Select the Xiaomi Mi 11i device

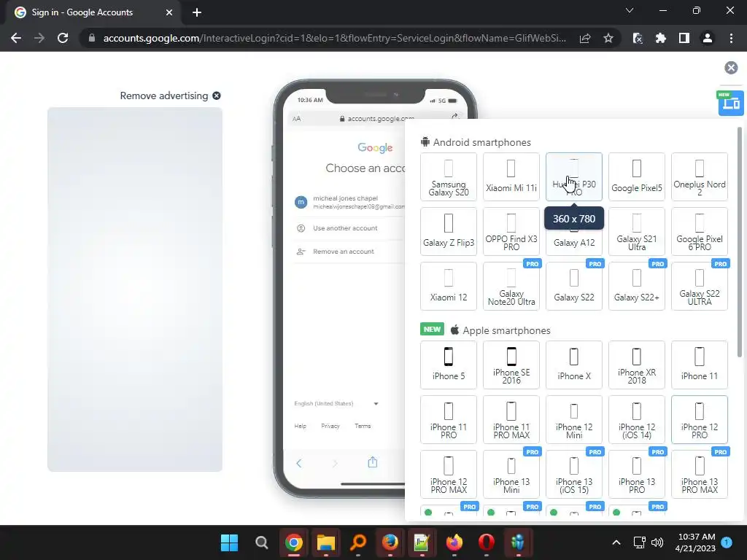coord(511,176)
